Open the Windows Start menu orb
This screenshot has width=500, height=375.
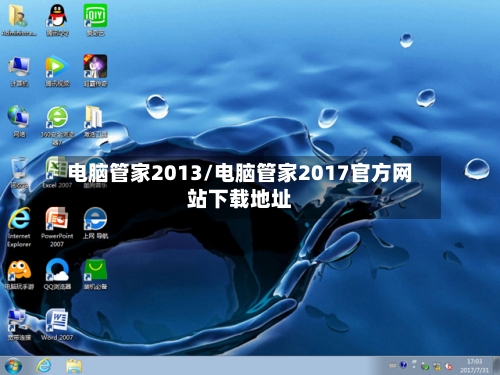tap(13, 366)
